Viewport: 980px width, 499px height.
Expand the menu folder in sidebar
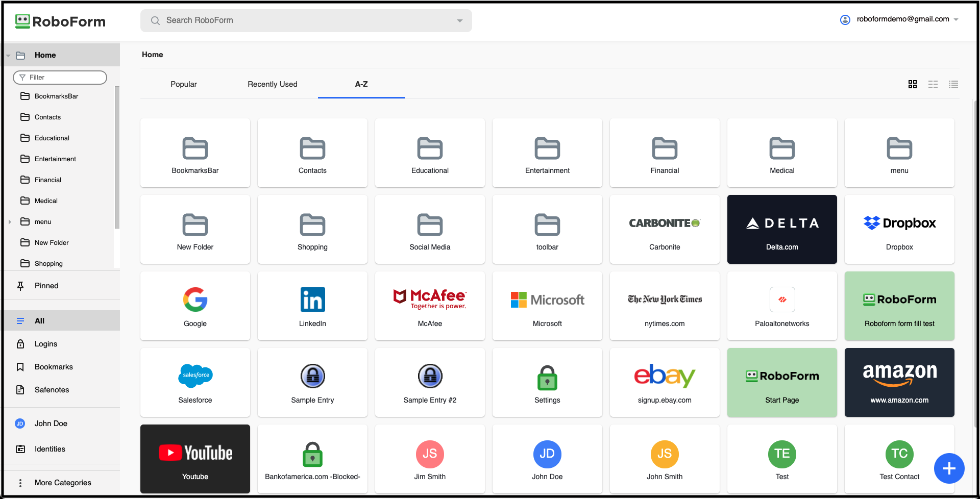pyautogui.click(x=10, y=222)
